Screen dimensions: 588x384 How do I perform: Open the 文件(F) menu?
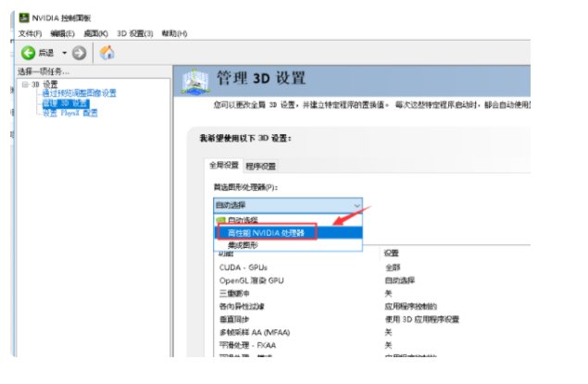click(30, 33)
